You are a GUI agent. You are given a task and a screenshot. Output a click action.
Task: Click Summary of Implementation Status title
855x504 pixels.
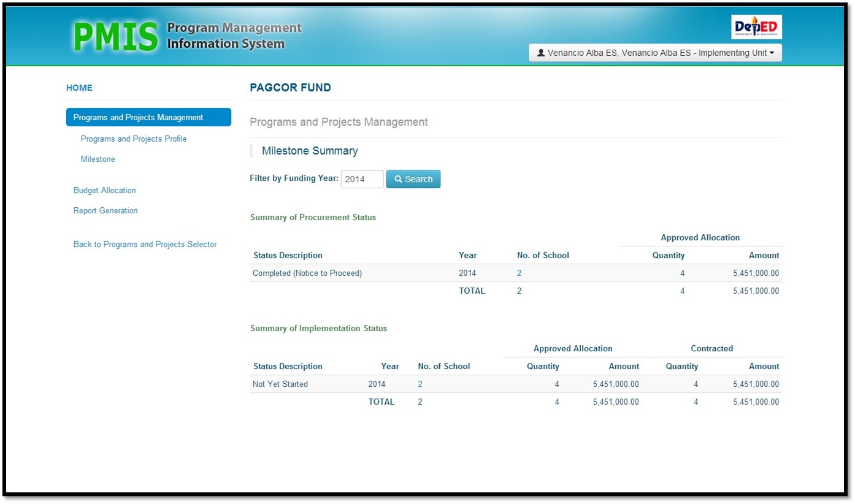(x=318, y=328)
